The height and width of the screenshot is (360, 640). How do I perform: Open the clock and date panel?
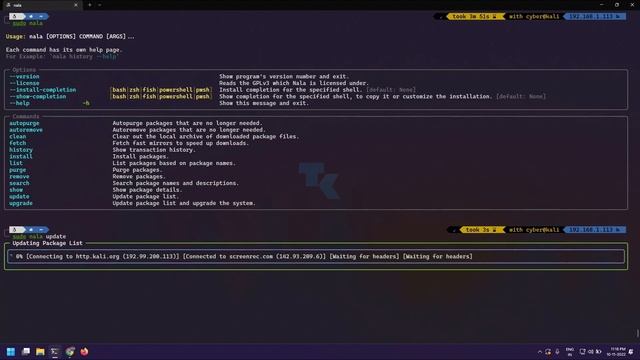click(x=616, y=351)
